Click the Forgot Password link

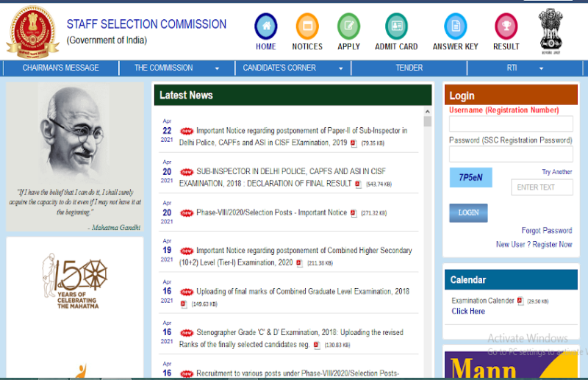(x=546, y=230)
